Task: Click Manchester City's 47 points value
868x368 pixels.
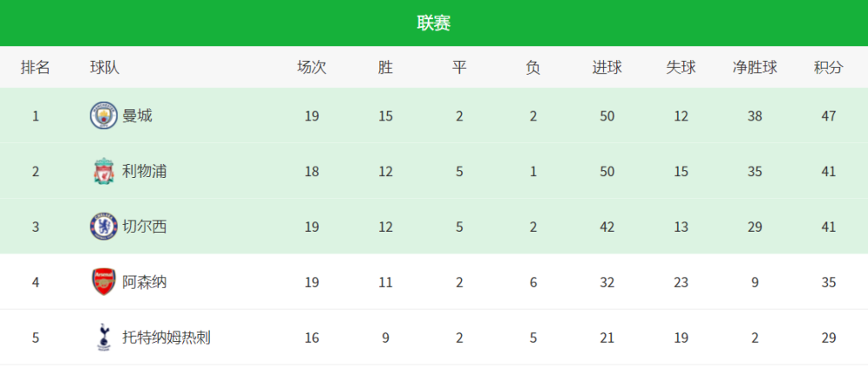Action: 829,116
